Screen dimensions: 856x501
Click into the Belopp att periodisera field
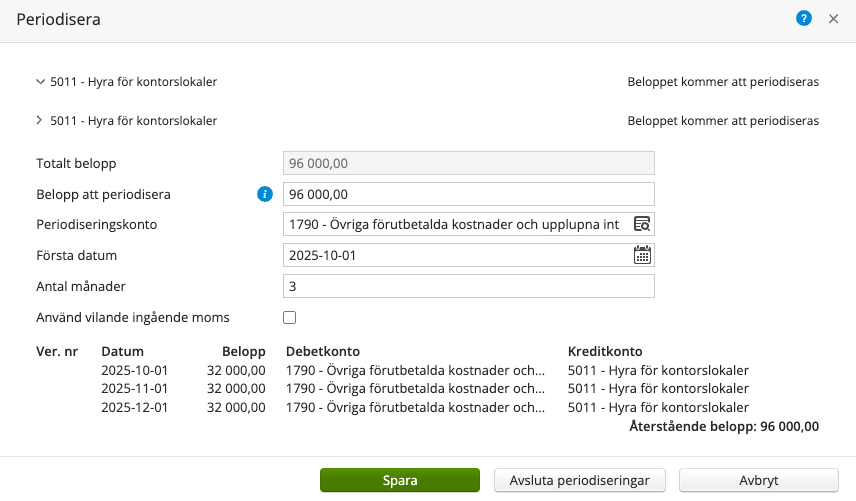pos(468,194)
